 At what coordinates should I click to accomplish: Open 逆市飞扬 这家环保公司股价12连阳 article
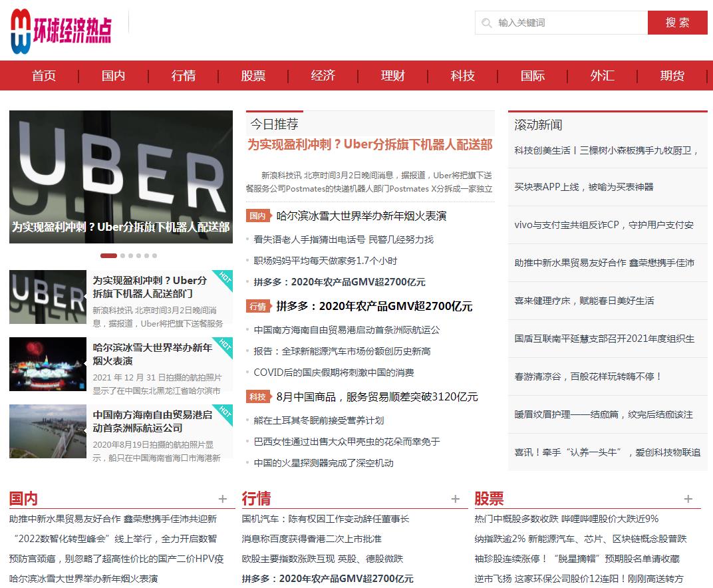tap(579, 579)
